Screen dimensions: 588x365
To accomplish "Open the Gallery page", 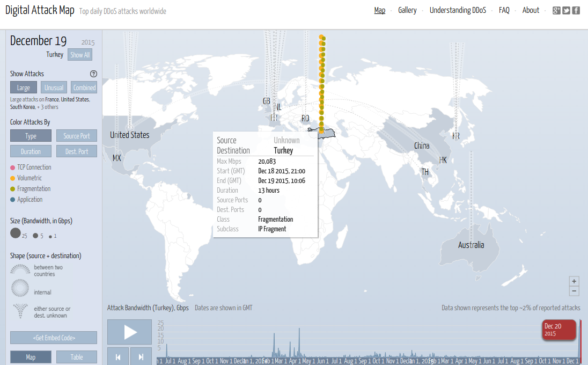I will [x=407, y=11].
